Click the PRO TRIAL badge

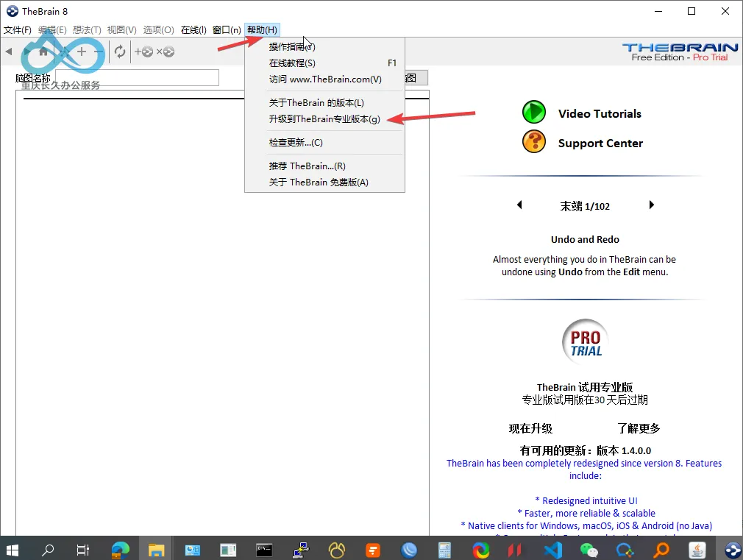(586, 342)
